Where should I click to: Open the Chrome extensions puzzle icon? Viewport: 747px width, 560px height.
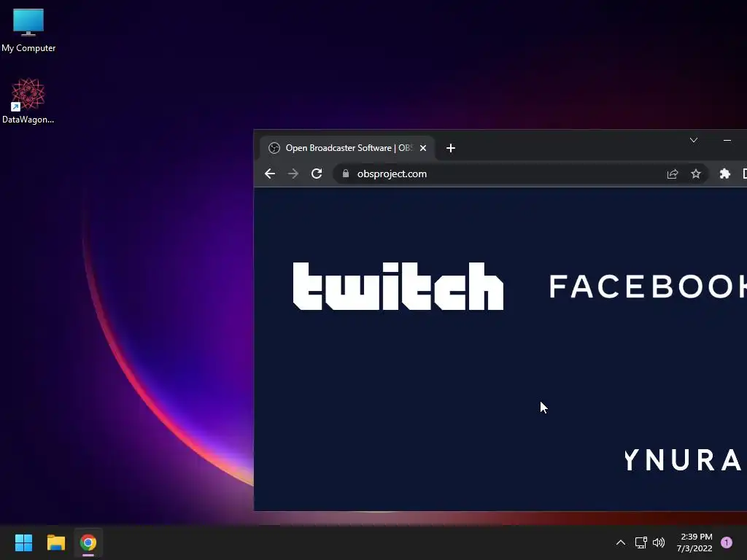click(724, 174)
